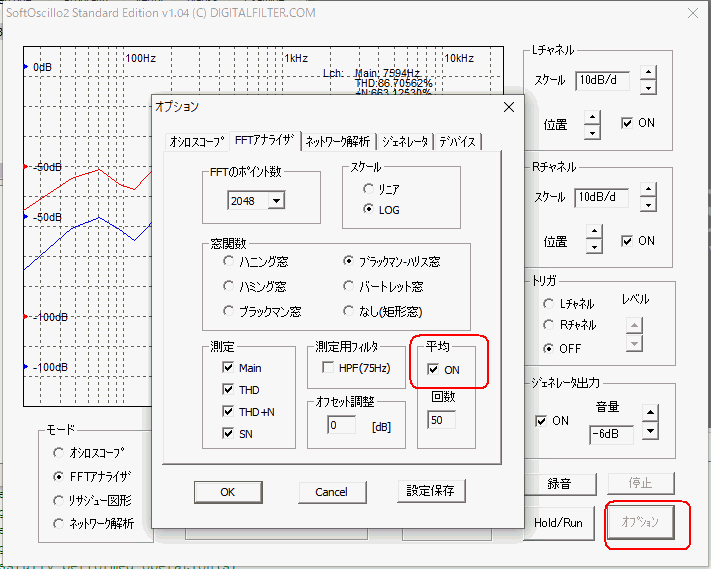Increase L channel scale with up arrow
This screenshot has height=569, width=711.
tap(648, 73)
